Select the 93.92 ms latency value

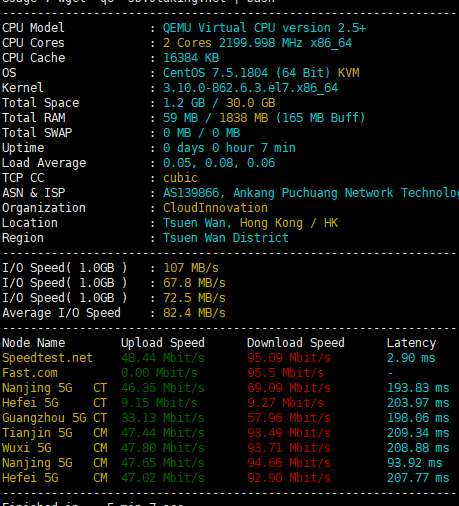pyautogui.click(x=415, y=463)
